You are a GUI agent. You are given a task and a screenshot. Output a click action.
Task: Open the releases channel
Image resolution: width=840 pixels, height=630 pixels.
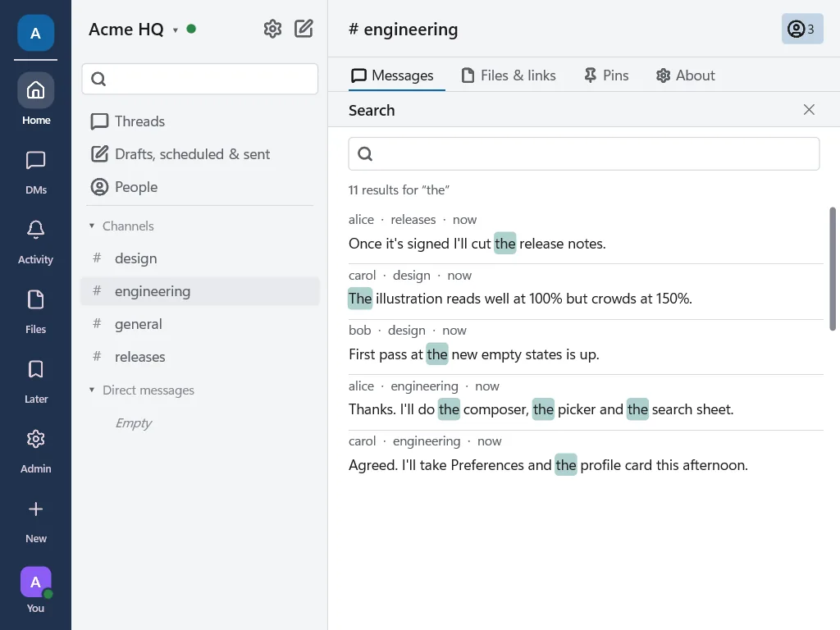coord(200,357)
